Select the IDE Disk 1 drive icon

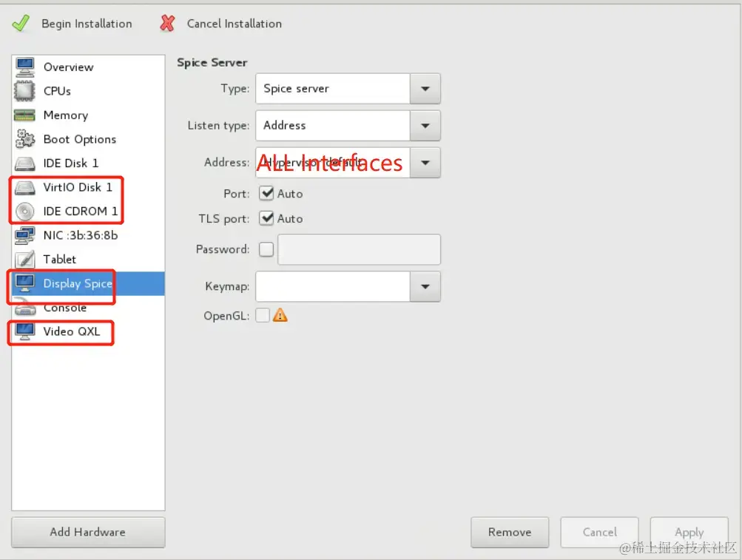[24, 163]
